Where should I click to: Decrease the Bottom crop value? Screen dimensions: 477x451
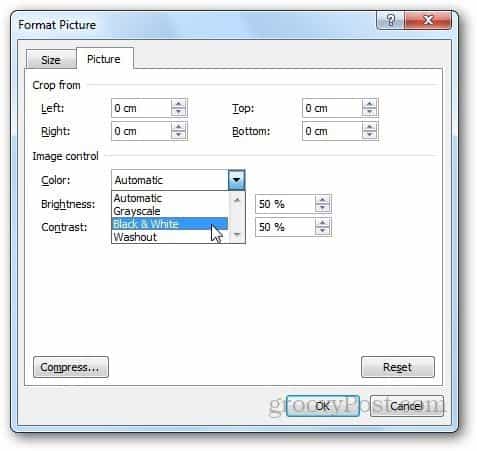point(370,135)
